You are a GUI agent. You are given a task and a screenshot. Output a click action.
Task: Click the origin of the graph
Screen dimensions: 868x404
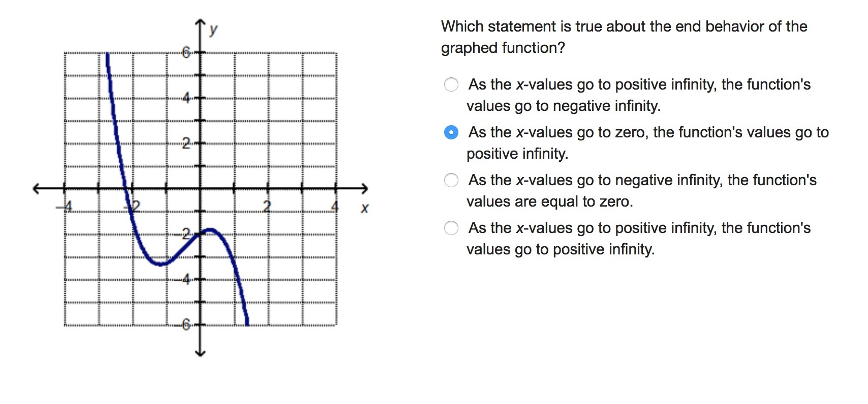(x=200, y=189)
